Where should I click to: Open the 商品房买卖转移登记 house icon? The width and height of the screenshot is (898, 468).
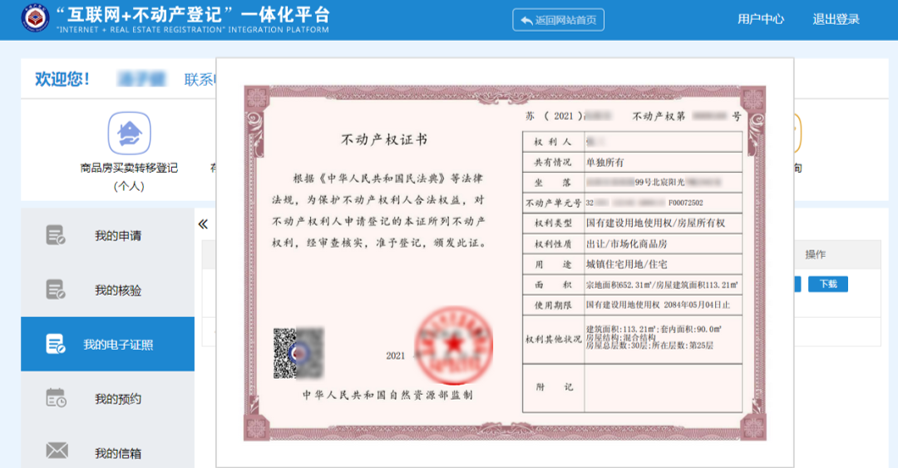pyautogui.click(x=129, y=133)
